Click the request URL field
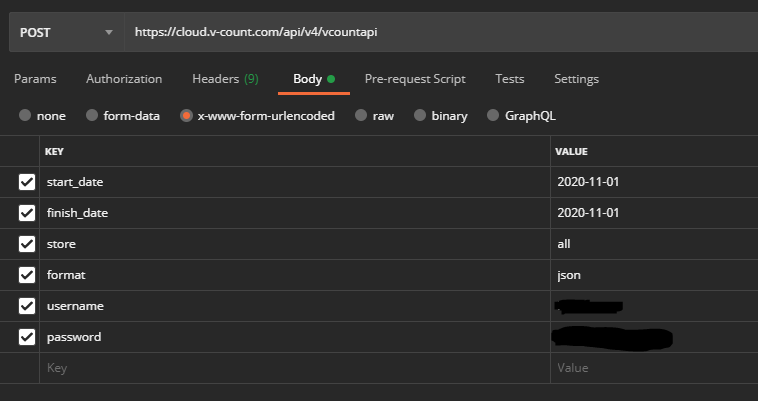The image size is (758, 401). (x=441, y=32)
